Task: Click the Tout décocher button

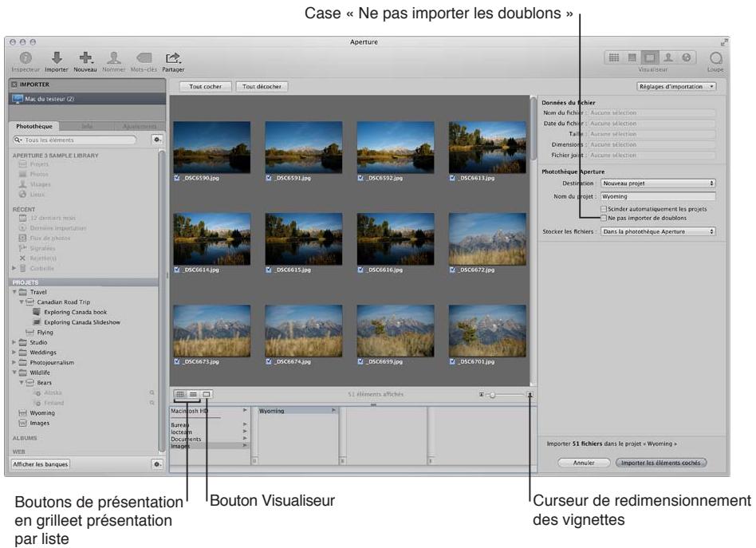Action: pyautogui.click(x=262, y=87)
